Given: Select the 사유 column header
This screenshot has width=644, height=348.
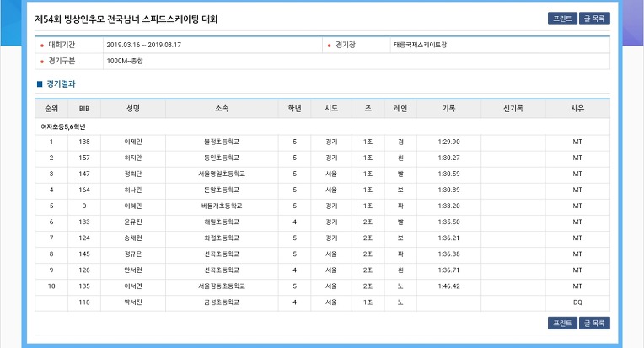Looking at the screenshot, I should coord(577,109).
